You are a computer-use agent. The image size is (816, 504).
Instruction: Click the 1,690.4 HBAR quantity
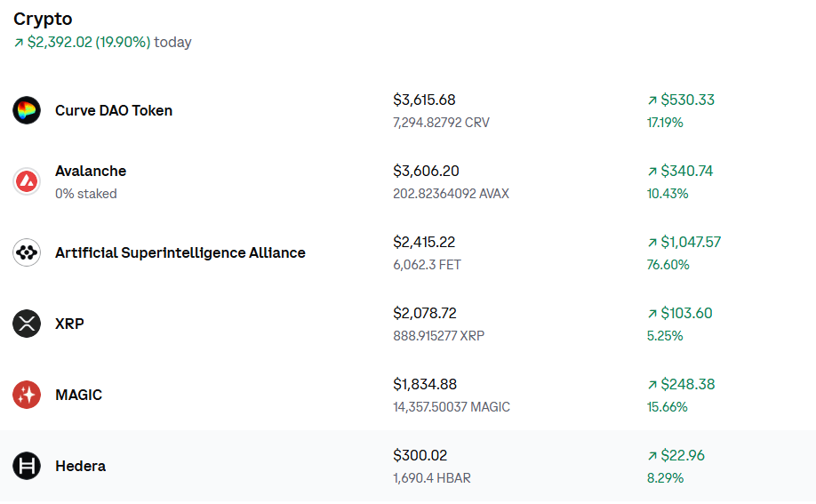[432, 478]
